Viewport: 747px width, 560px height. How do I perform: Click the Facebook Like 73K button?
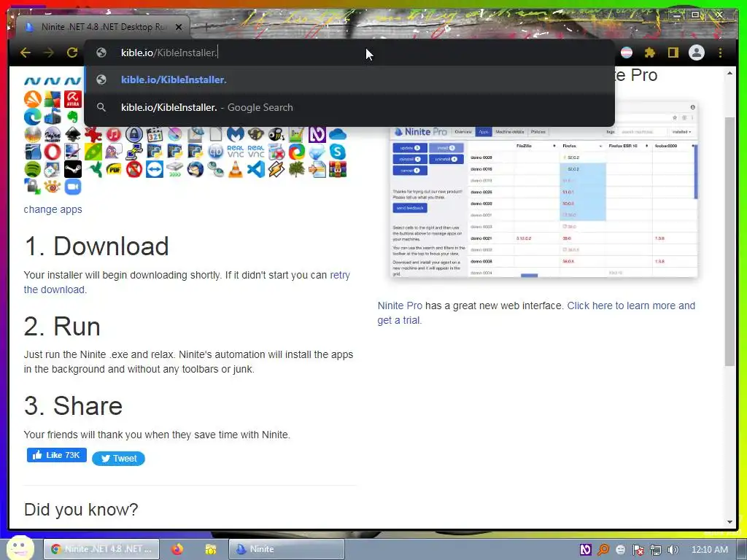click(57, 455)
